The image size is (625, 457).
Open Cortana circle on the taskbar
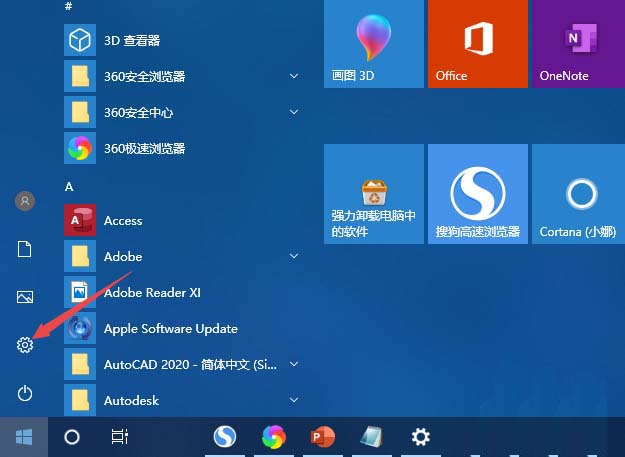[72, 437]
